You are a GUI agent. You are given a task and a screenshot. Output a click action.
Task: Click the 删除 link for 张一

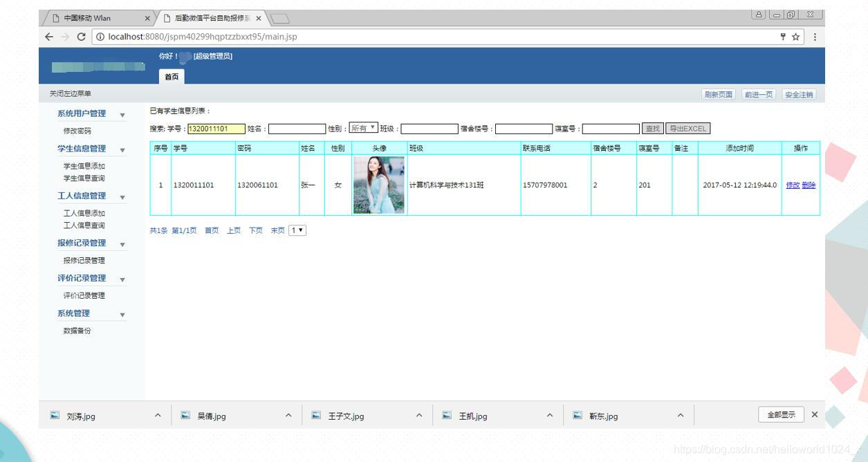(x=809, y=185)
